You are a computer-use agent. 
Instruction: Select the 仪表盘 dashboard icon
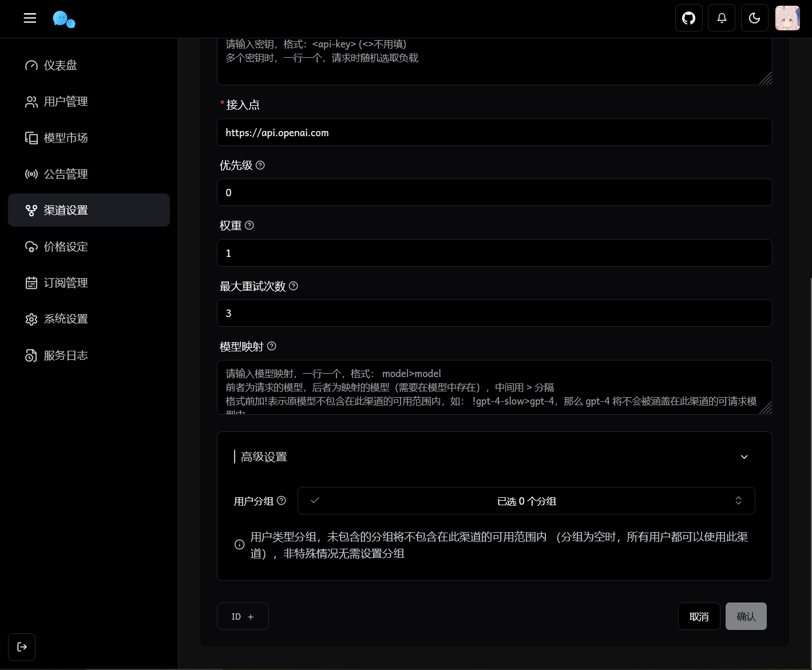click(x=31, y=65)
